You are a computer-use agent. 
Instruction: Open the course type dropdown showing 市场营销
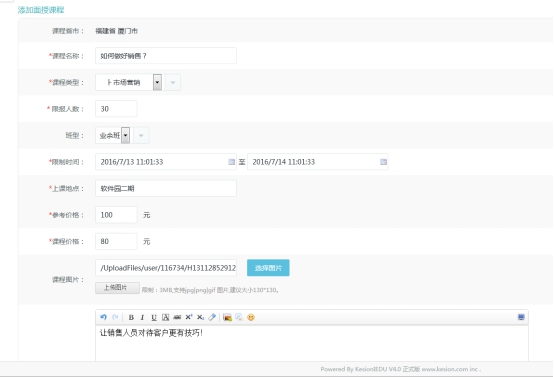[129, 82]
